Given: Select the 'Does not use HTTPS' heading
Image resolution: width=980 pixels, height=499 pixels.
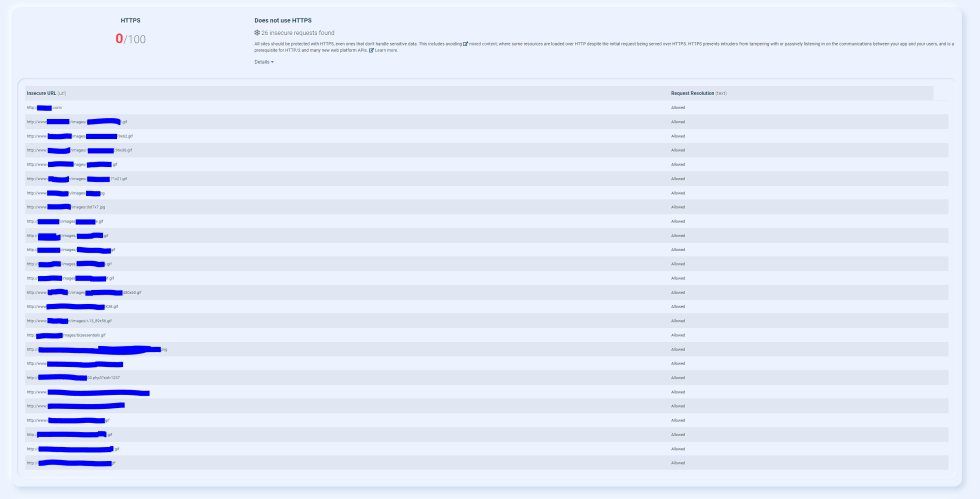Looking at the screenshot, I should [283, 20].
